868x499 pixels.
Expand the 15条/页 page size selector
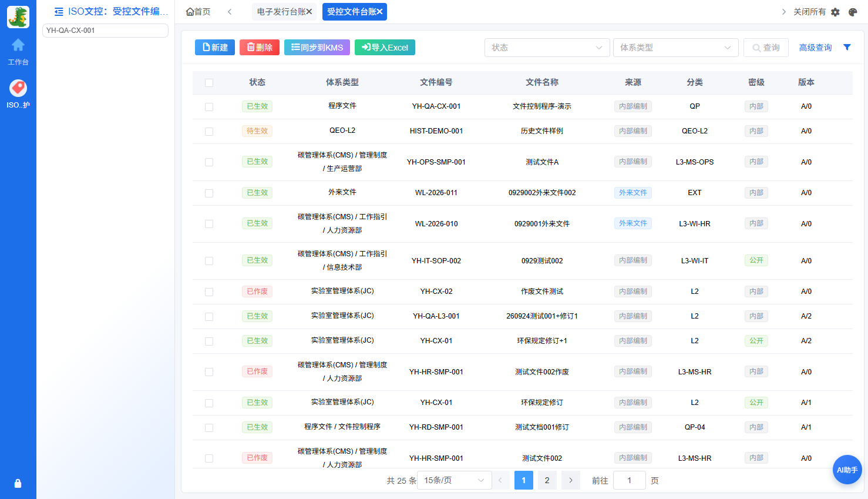(x=455, y=480)
